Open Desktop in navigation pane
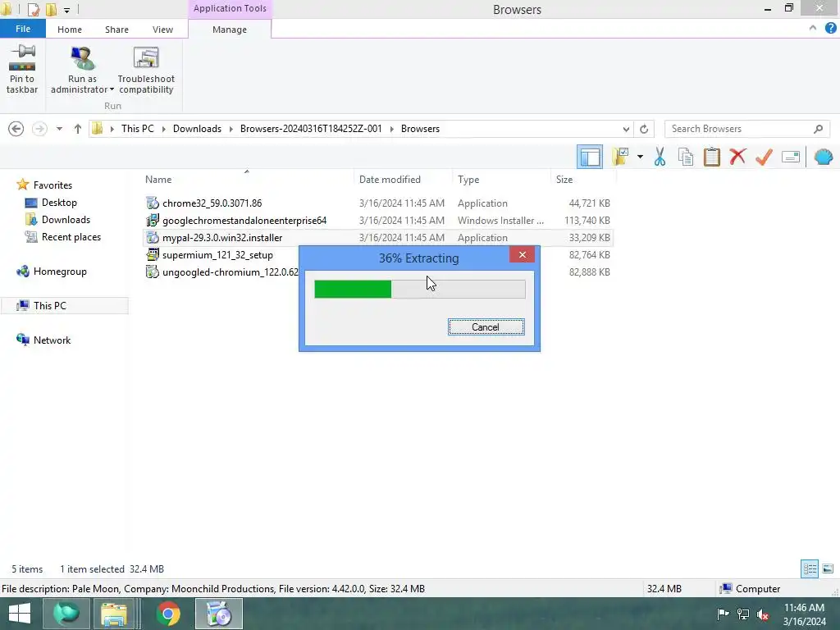The image size is (840, 630). pos(59,203)
